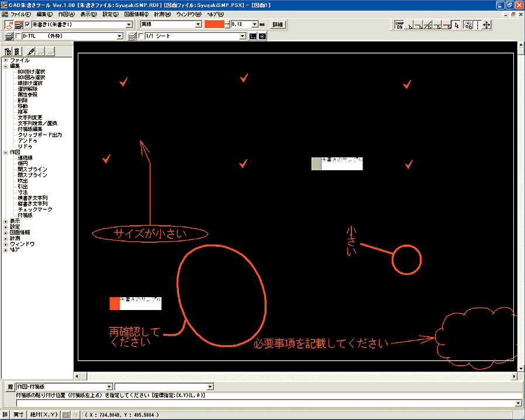Select クリップボード出力 in the tree
The image size is (525, 420).
tap(40, 135)
